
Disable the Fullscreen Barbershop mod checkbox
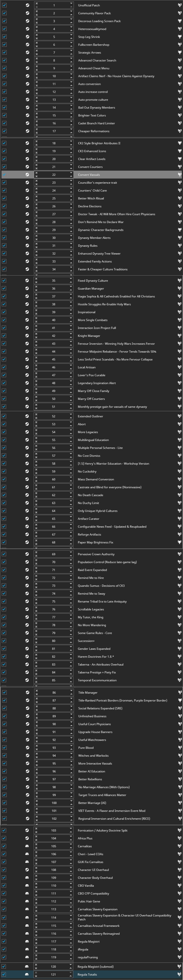[x=4, y=45]
